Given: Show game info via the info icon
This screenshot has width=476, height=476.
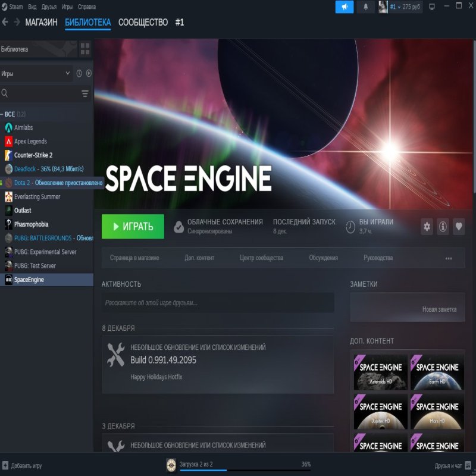Looking at the screenshot, I should [443, 226].
